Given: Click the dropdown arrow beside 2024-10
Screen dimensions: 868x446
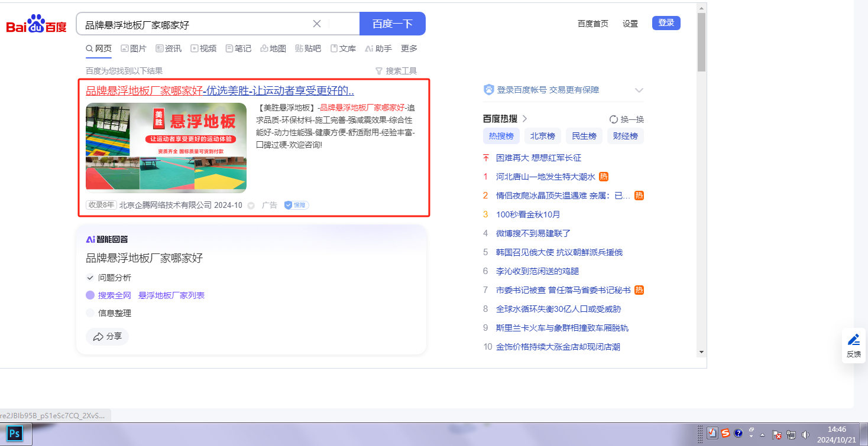Looking at the screenshot, I should coord(251,206).
